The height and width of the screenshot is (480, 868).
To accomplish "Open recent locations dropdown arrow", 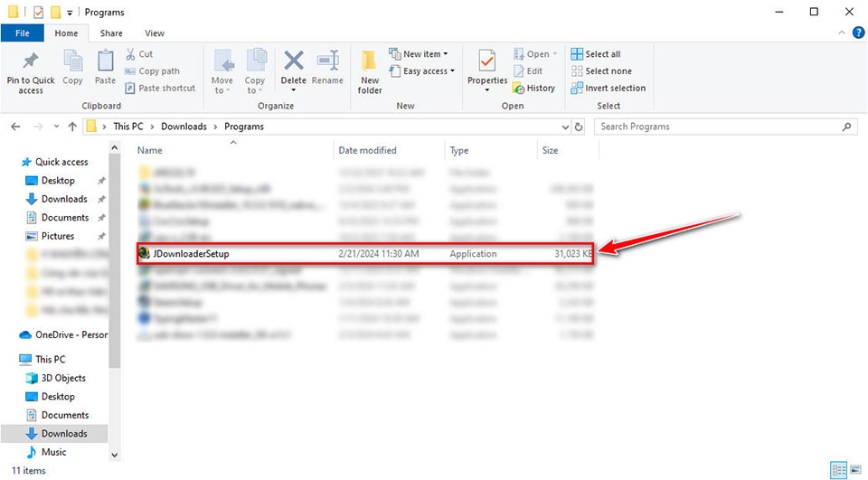I will click(x=56, y=127).
